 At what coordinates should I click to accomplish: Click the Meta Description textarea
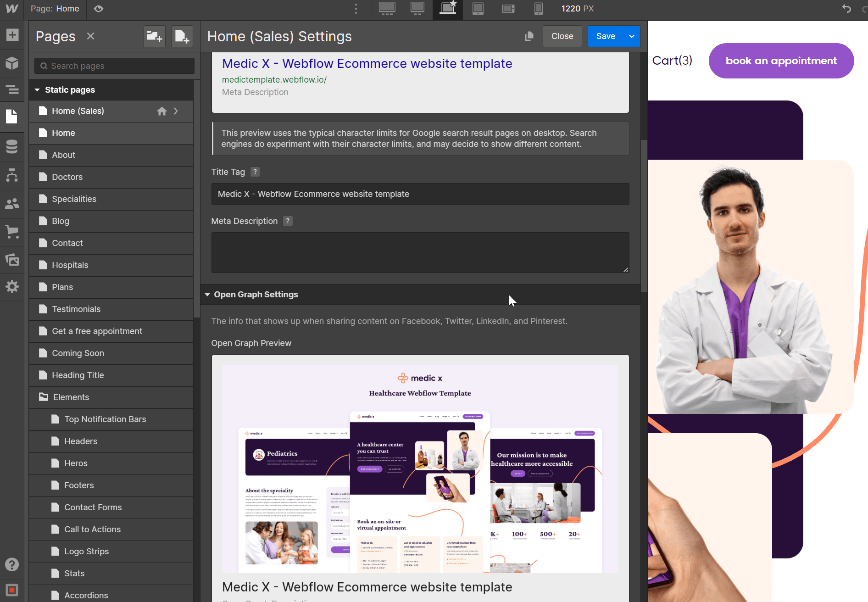[420, 253]
